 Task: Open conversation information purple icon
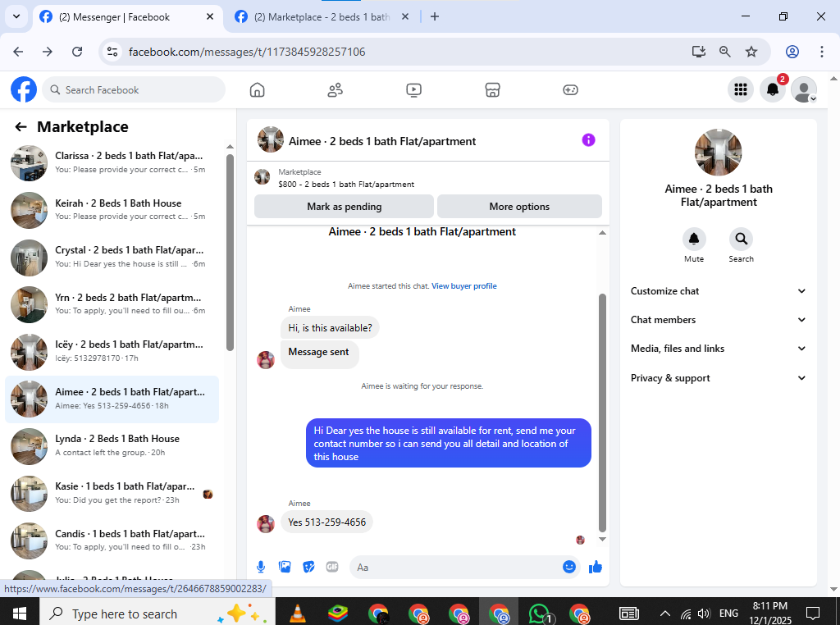(x=588, y=140)
